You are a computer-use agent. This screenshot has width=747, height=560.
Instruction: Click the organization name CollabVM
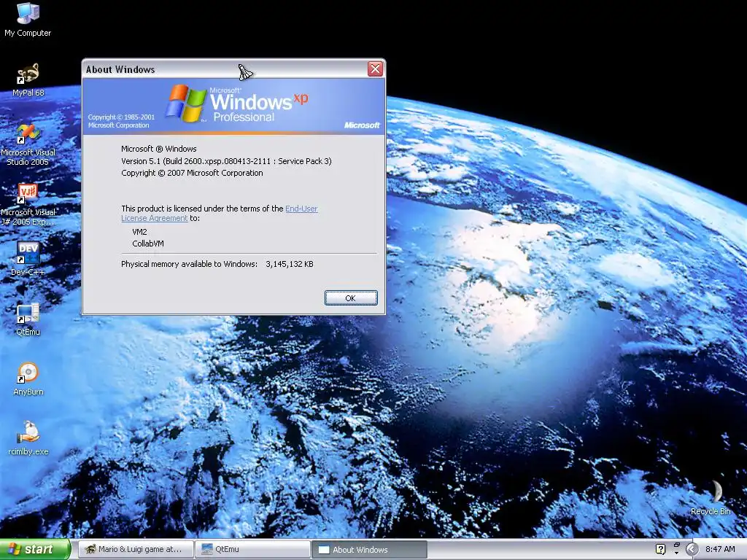pyautogui.click(x=147, y=244)
